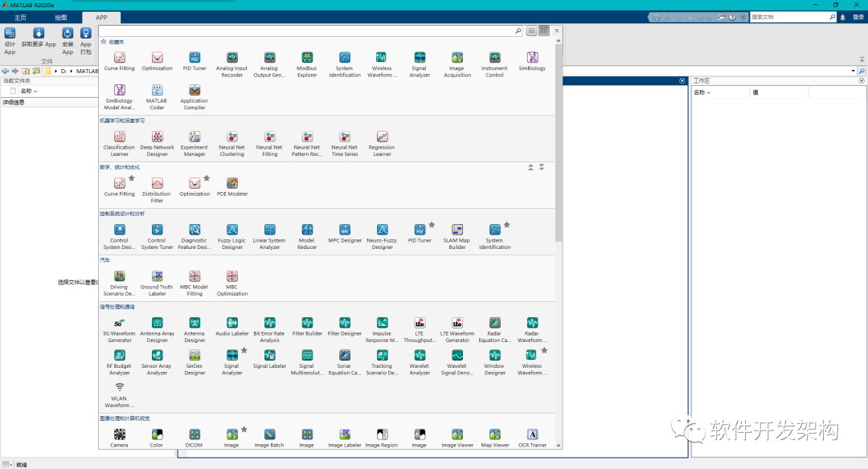Toggle favorite star beside Curve Fitting in Math section
The width and height of the screenshot is (868, 469).
pos(132,178)
